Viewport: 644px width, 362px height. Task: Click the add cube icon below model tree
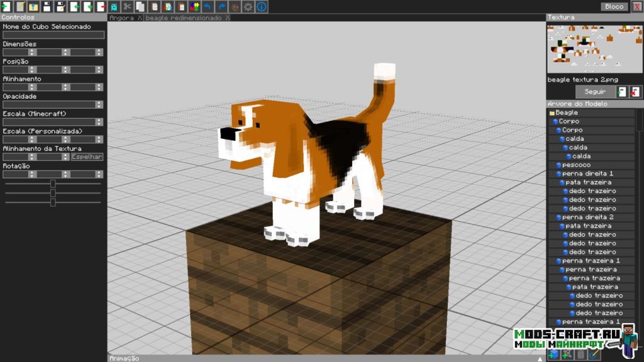(553, 355)
